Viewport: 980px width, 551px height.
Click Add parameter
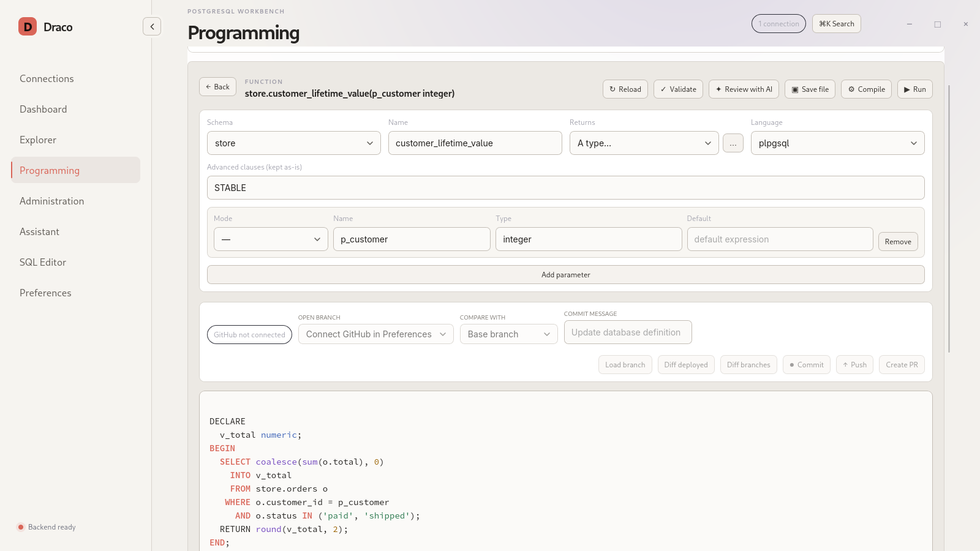tap(566, 275)
